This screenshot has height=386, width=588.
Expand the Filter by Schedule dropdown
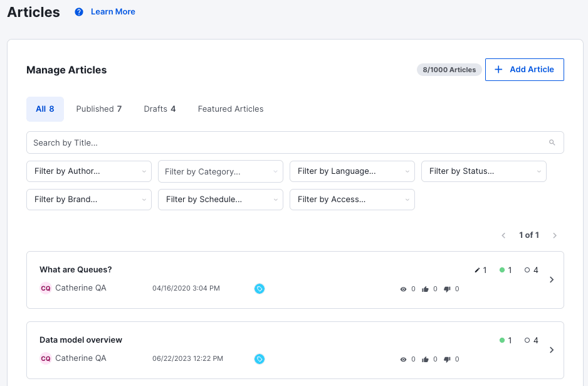(x=221, y=200)
